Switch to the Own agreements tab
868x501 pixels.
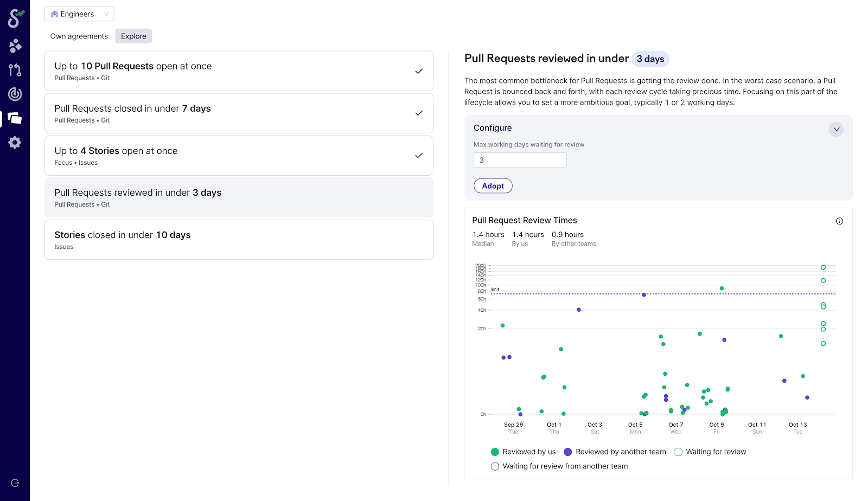(x=79, y=36)
